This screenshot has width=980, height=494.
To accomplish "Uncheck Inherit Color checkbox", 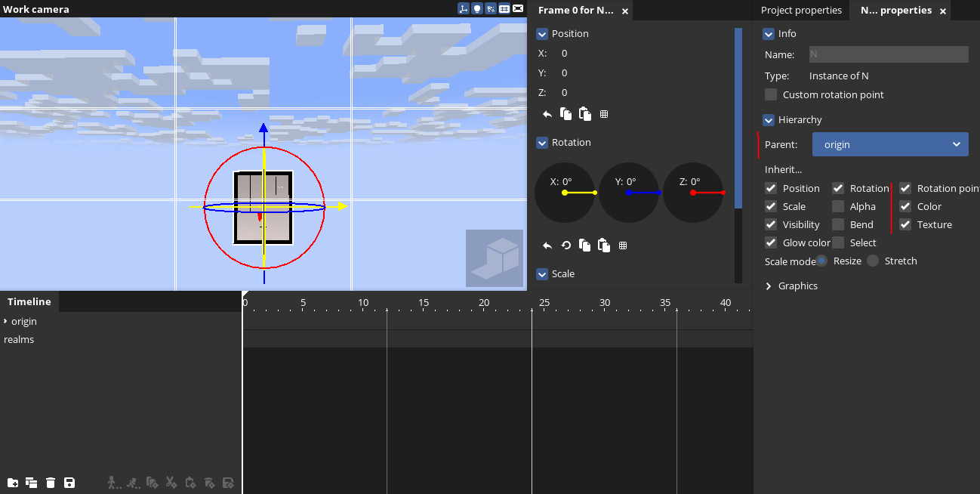I will click(x=905, y=206).
